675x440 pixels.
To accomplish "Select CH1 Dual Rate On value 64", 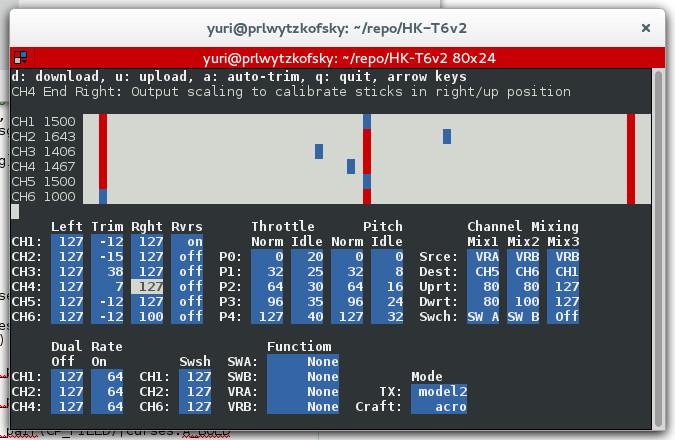I will [x=107, y=376].
